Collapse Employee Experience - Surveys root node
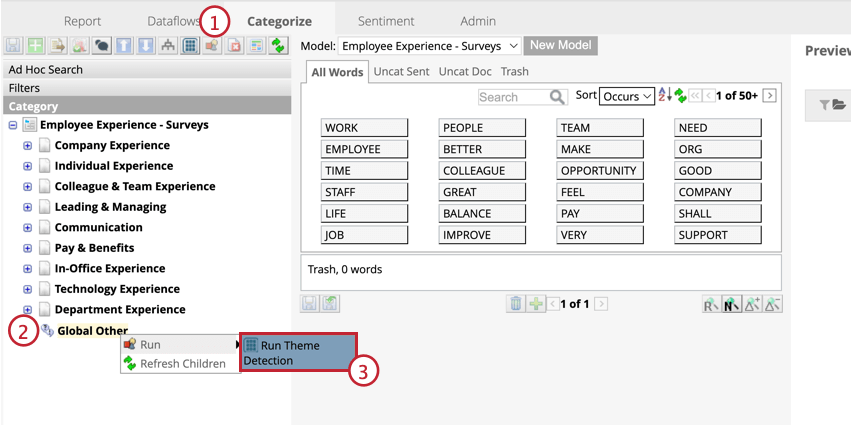This screenshot has height=425, width=851. pyautogui.click(x=13, y=125)
